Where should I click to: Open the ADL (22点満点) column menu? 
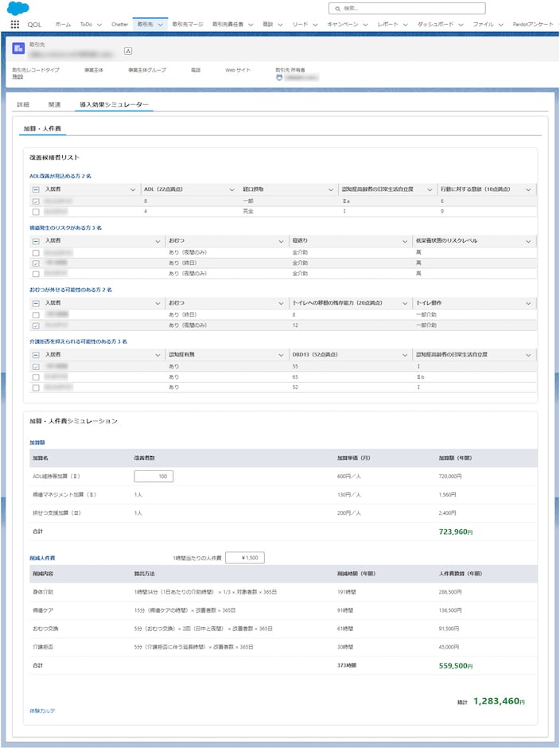tap(231, 190)
